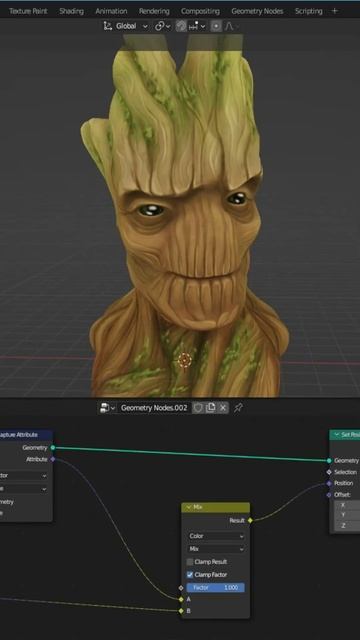Select the Capture Attribute node header

pyautogui.click(x=26, y=435)
